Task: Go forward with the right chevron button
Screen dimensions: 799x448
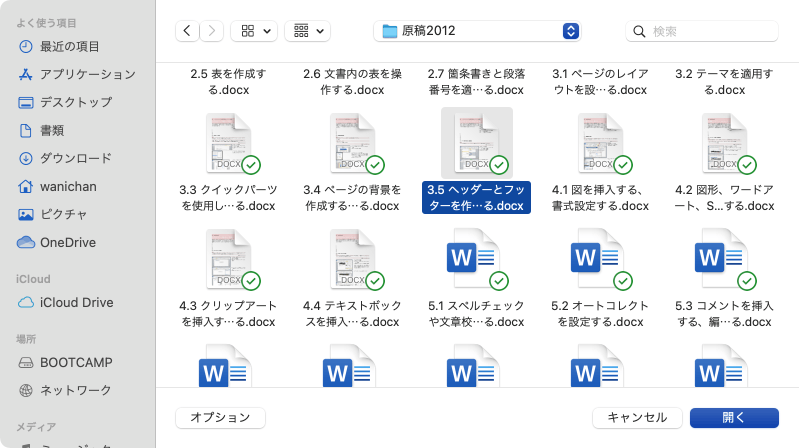Action: pyautogui.click(x=211, y=31)
